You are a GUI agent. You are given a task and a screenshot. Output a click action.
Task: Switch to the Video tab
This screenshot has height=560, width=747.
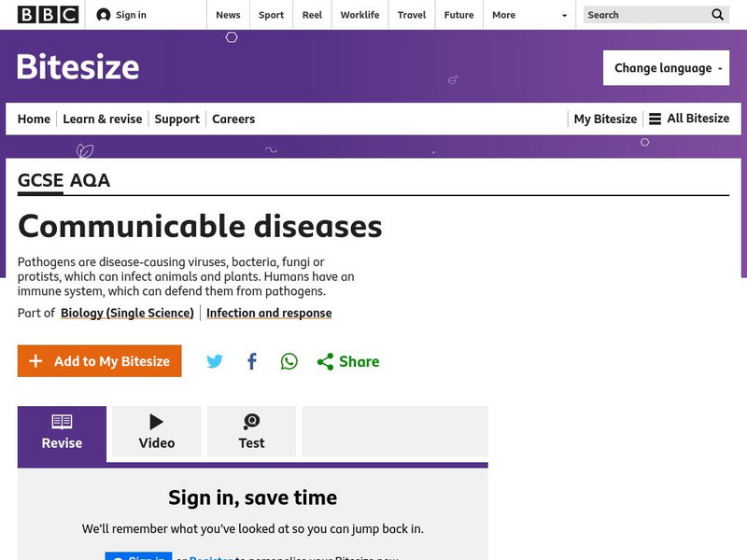[x=155, y=429]
